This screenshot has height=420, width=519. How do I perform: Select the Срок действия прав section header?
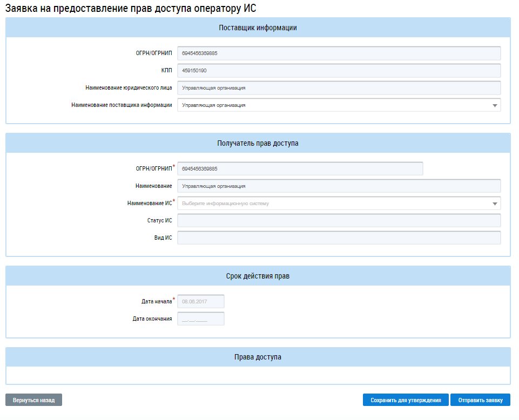pos(258,276)
